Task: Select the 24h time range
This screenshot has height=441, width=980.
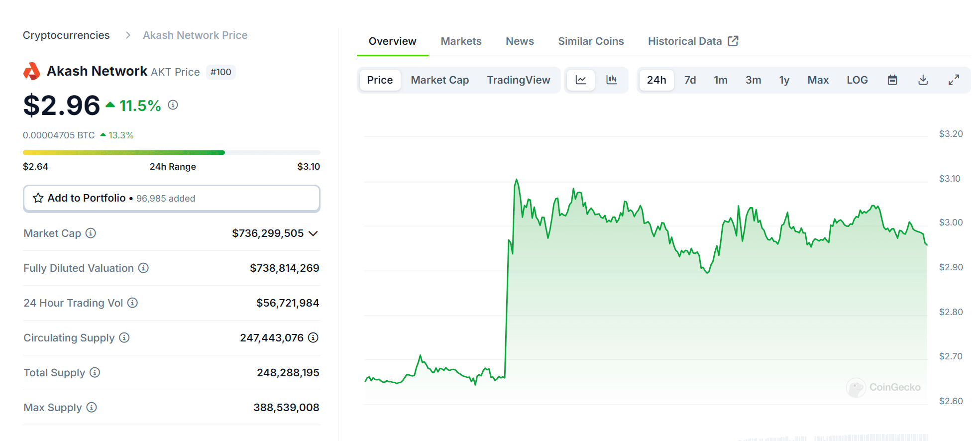Action: [x=656, y=80]
